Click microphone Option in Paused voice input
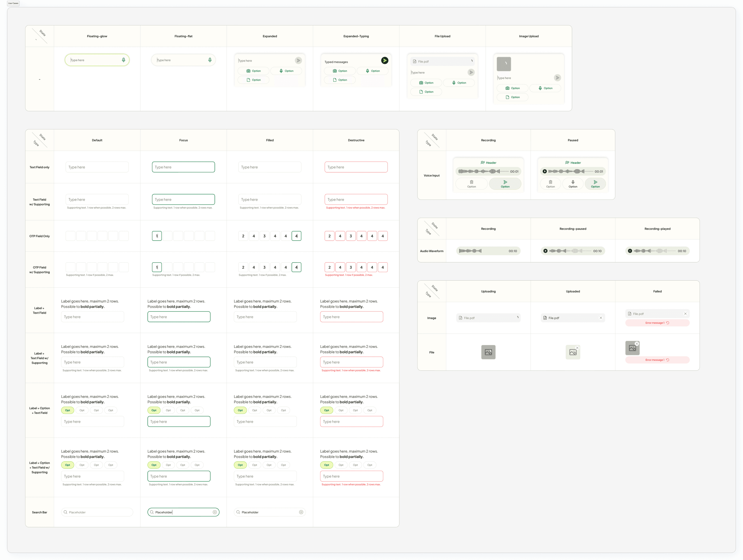 pos(573,183)
